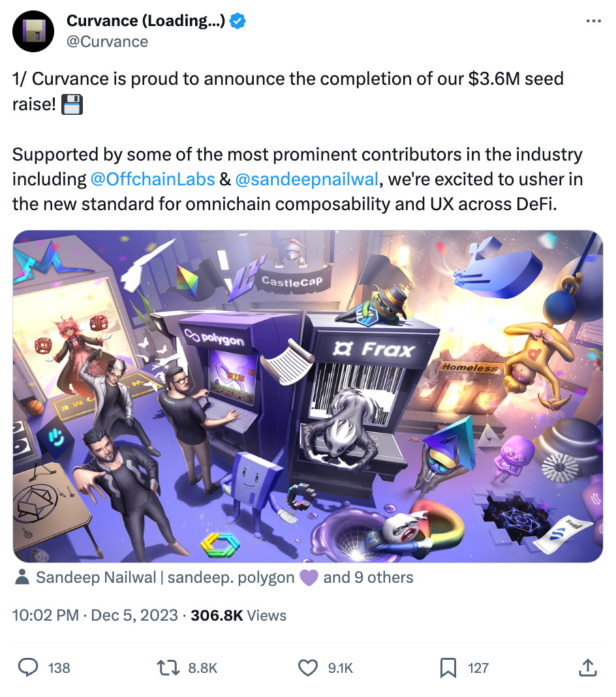View the attached Curvance artwork image
The height and width of the screenshot is (697, 616).
[308, 394]
